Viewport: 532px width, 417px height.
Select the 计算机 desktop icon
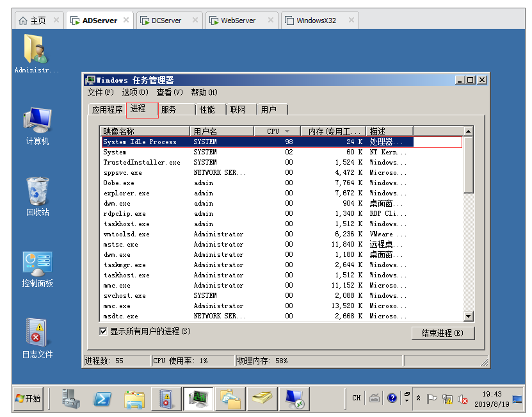click(37, 126)
